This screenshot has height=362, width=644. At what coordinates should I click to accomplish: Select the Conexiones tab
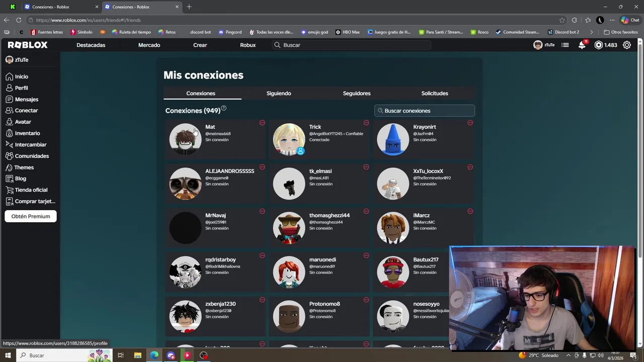pyautogui.click(x=201, y=93)
